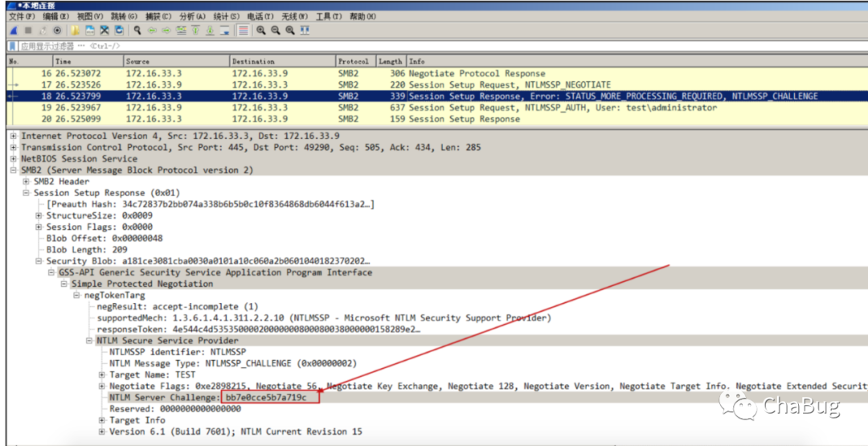Open capture options dialog icon

coord(57,31)
